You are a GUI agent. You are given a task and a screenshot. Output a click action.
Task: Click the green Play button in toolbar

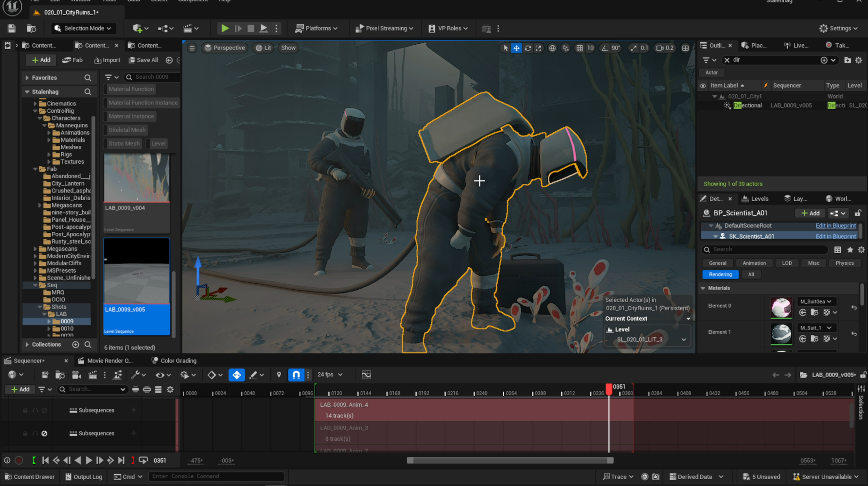pos(225,28)
